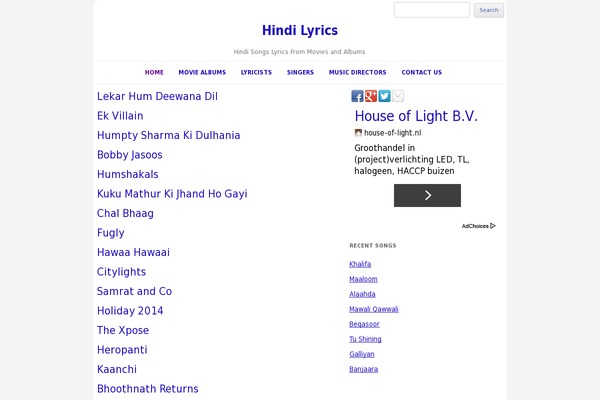Click the Search button

click(488, 10)
